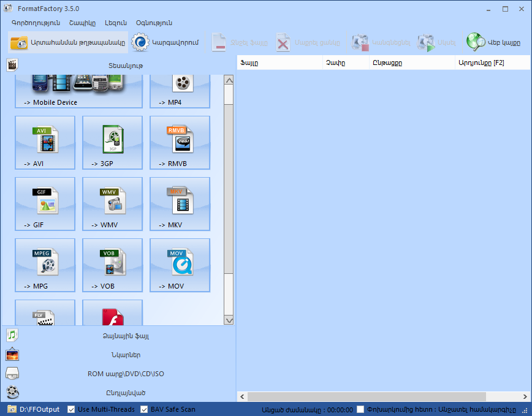This screenshot has height=416, width=532.
Task: Click the D:\FFOutput output path link
Action: coord(39,409)
